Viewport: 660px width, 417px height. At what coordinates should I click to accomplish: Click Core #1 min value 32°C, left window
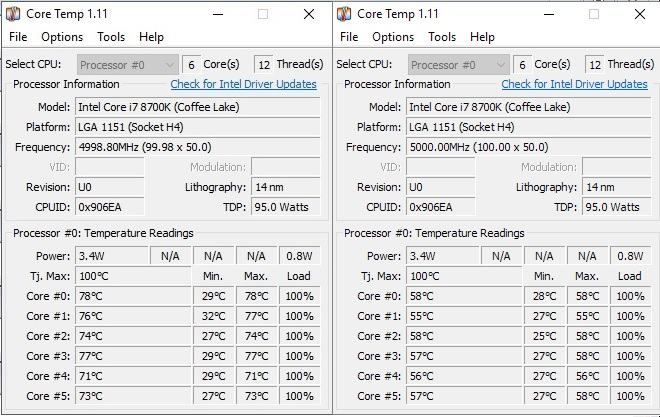213,316
